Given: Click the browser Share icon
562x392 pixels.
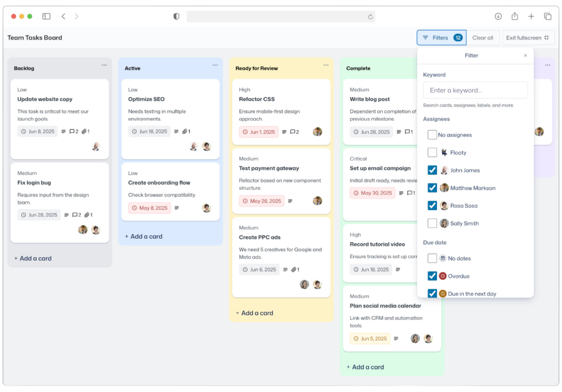Looking at the screenshot, I should pyautogui.click(x=515, y=16).
